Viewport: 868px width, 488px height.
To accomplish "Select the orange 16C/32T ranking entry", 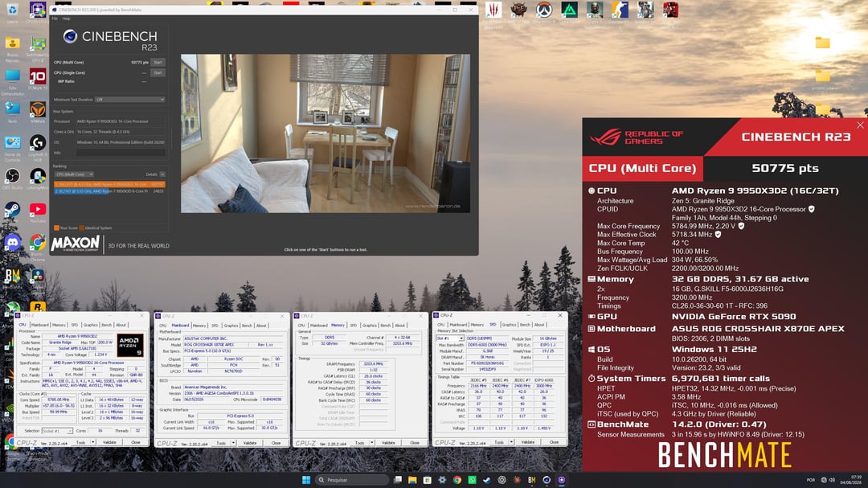I will point(109,184).
